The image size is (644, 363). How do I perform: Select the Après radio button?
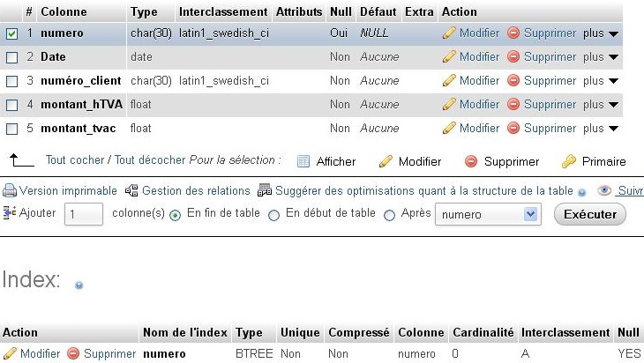coord(389,215)
